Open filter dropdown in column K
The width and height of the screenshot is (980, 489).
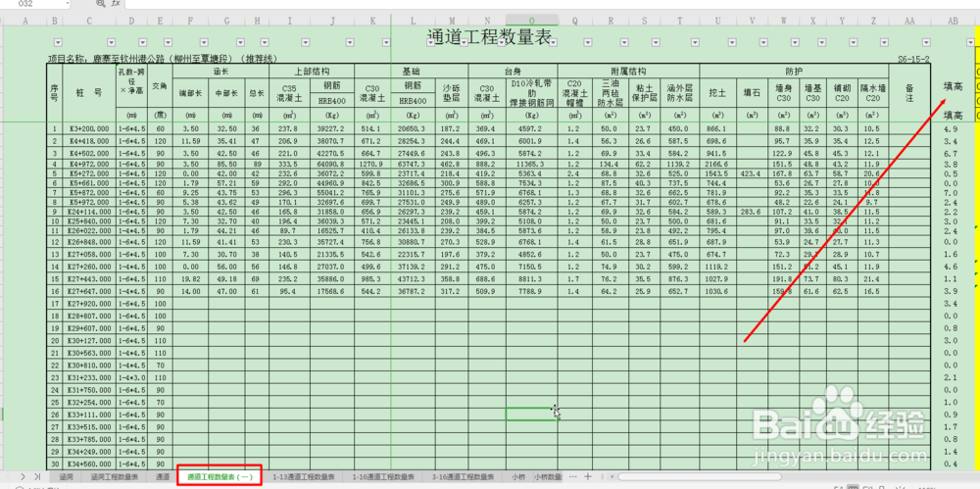(x=385, y=42)
